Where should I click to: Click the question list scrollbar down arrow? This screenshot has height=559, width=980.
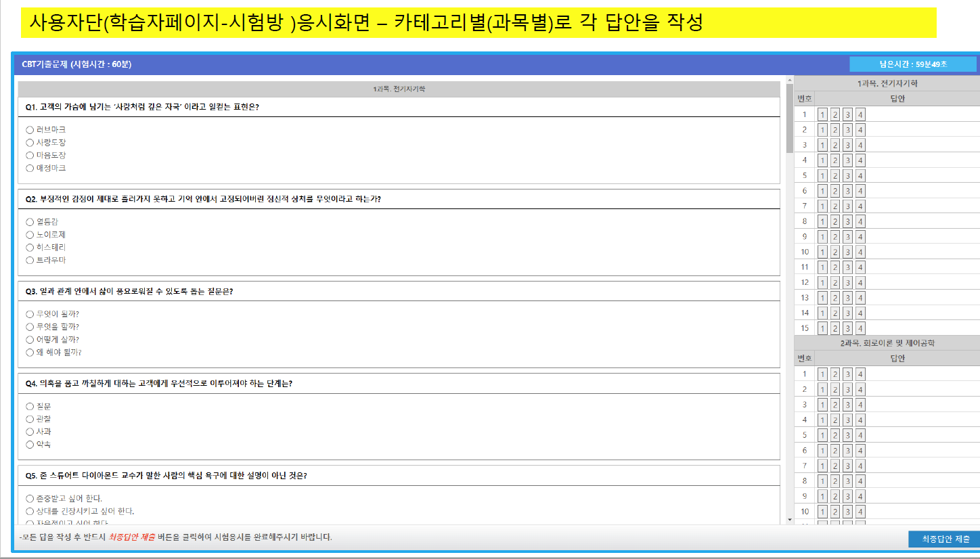coord(790,519)
